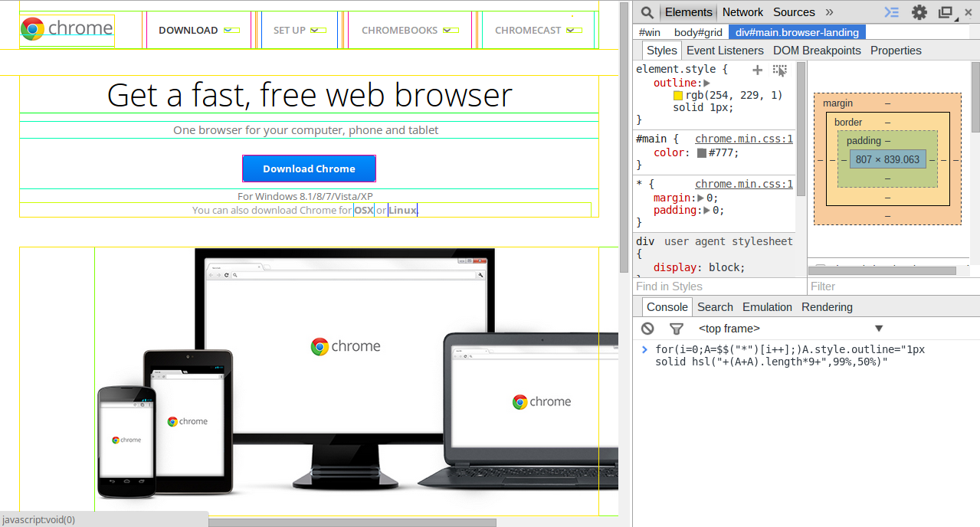Add a new style rule plus icon
This screenshot has width=980, height=527.
[757, 70]
